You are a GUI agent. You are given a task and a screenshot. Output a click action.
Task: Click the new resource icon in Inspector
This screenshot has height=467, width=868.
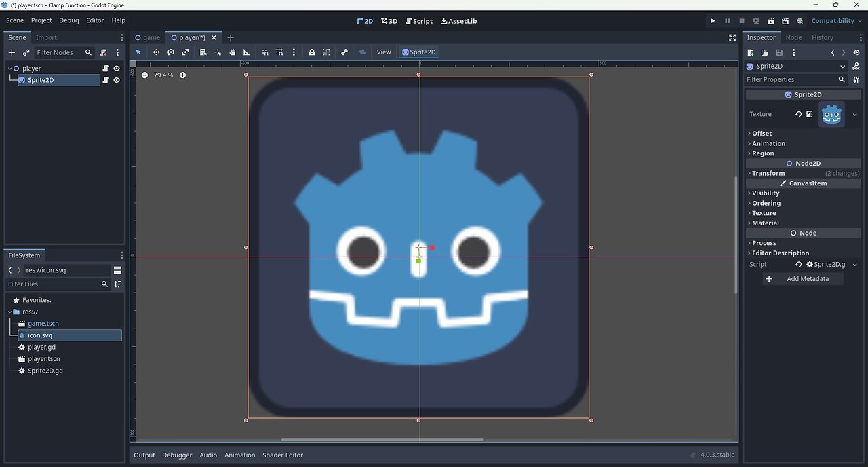pos(751,53)
